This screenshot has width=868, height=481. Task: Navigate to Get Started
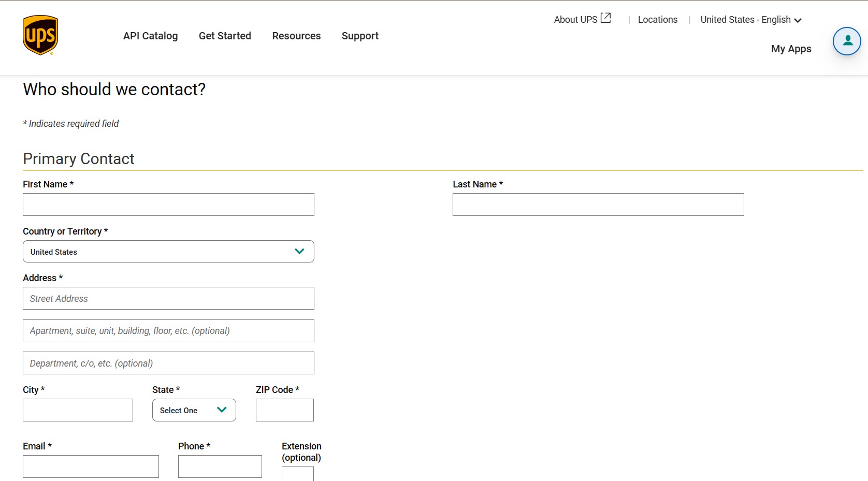point(225,36)
